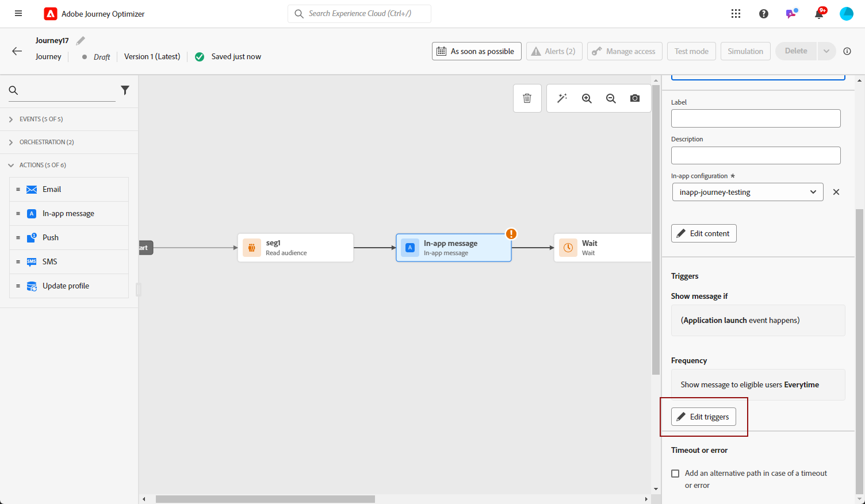
Task: Pick the Push action from palette
Action: (69, 238)
